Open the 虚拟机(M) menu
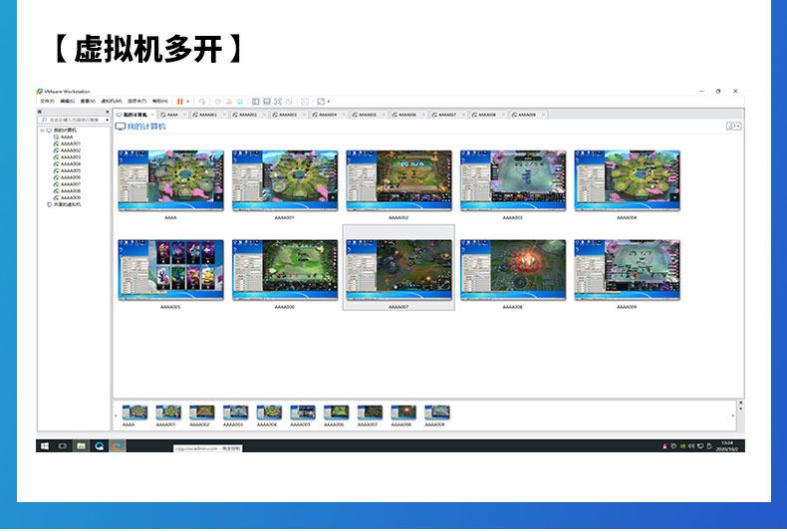The image size is (787, 532). pyautogui.click(x=112, y=102)
